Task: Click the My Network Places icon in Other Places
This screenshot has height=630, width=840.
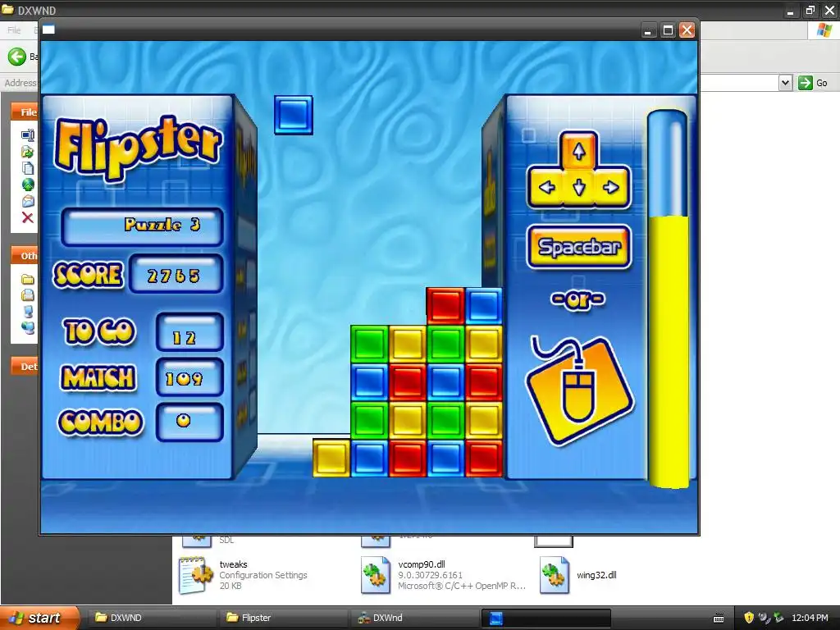Action: 28,327
